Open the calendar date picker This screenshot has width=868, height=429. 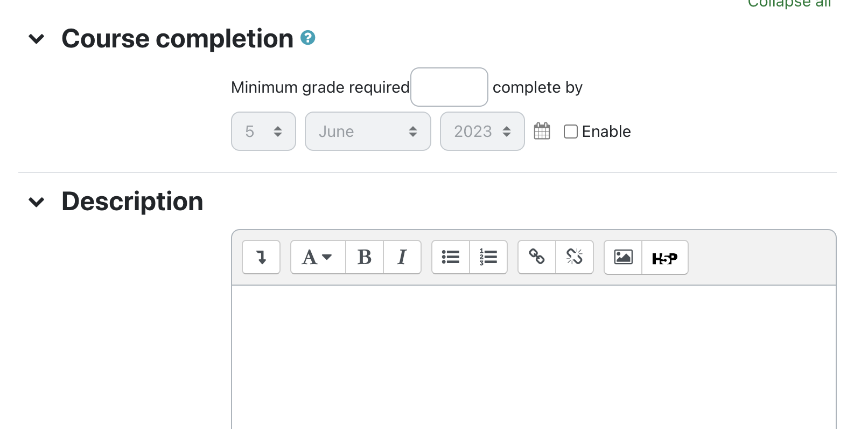click(x=542, y=131)
